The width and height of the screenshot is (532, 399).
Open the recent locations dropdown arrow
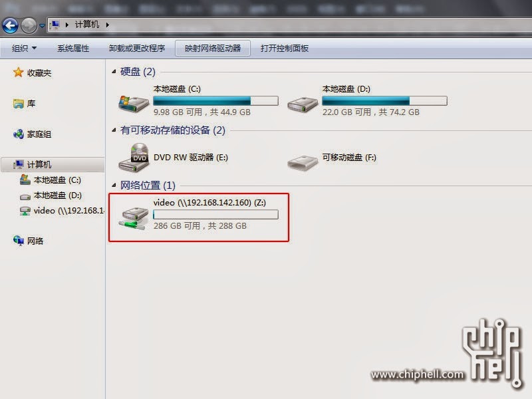tap(42, 25)
